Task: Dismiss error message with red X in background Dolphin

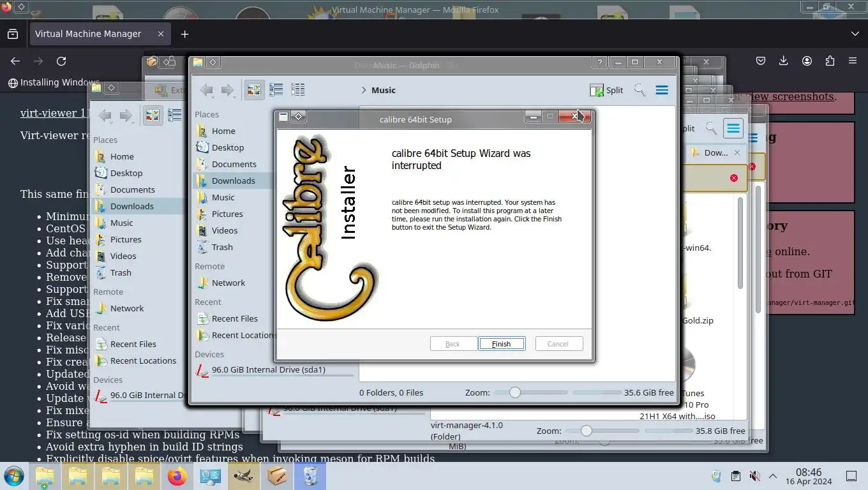Action: (734, 178)
